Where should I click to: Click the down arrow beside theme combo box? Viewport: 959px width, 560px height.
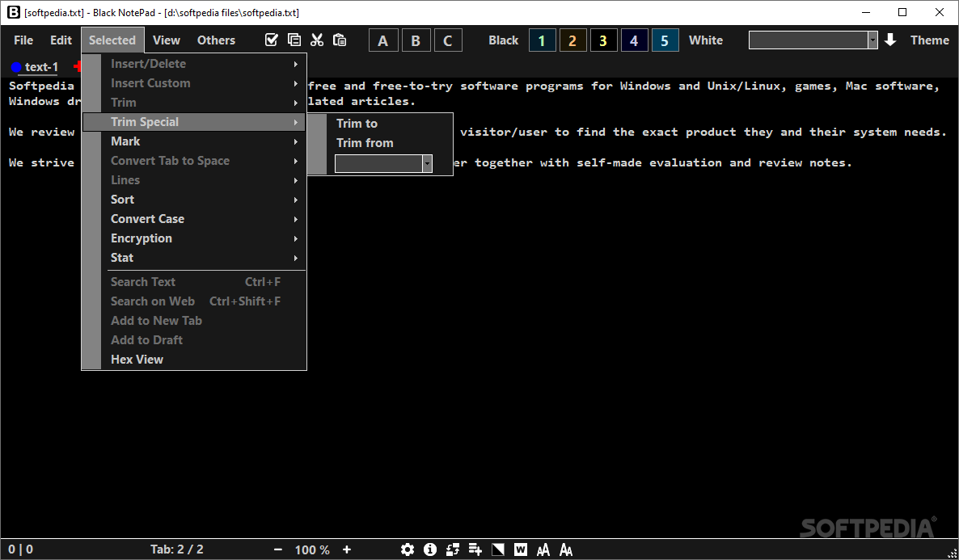coord(890,40)
